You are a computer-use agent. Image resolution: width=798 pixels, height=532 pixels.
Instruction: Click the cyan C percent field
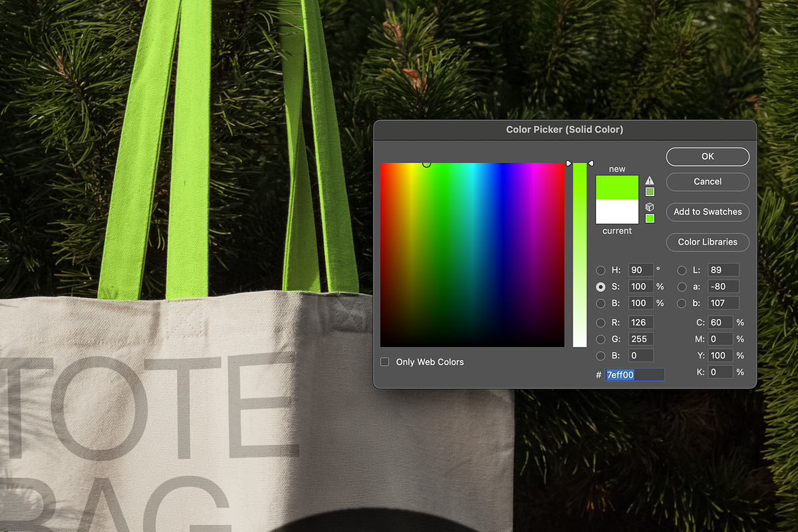click(x=721, y=323)
